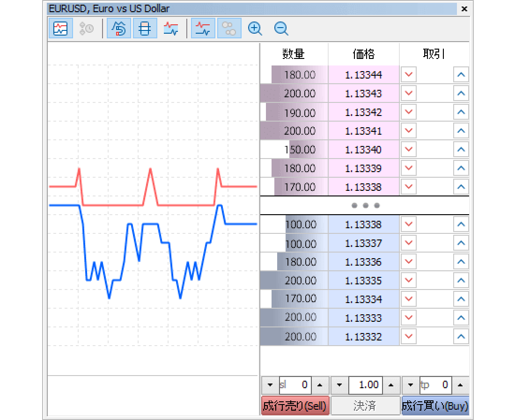The width and height of the screenshot is (515, 420).
Task: Click blue buy arrow at price 1.13335
Action: click(461, 280)
